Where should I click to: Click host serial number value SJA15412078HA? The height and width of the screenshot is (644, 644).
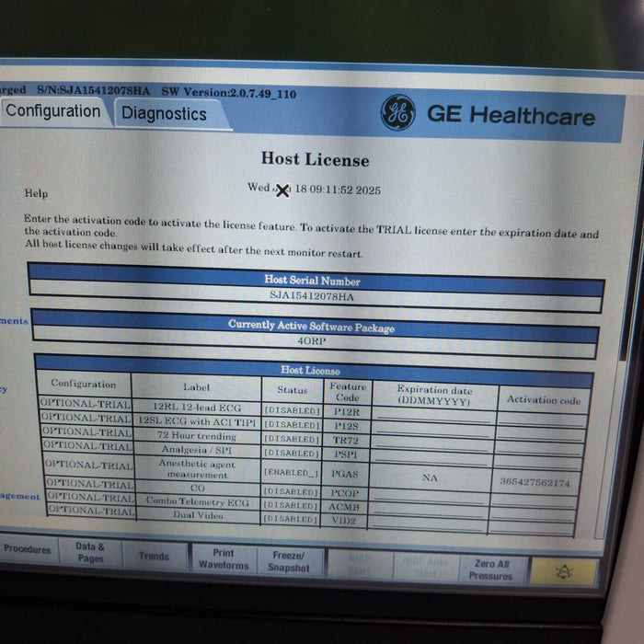[x=312, y=295]
